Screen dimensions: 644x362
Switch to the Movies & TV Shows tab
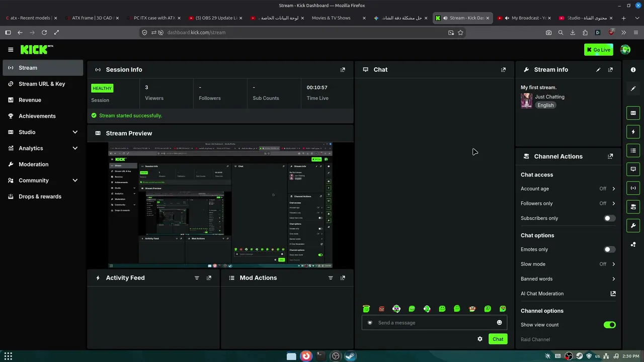(338, 18)
